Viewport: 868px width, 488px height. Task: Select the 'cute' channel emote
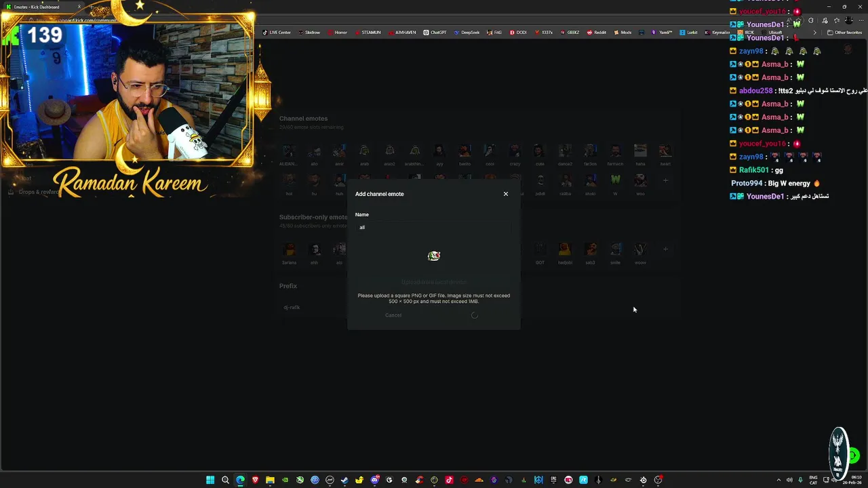pyautogui.click(x=540, y=150)
